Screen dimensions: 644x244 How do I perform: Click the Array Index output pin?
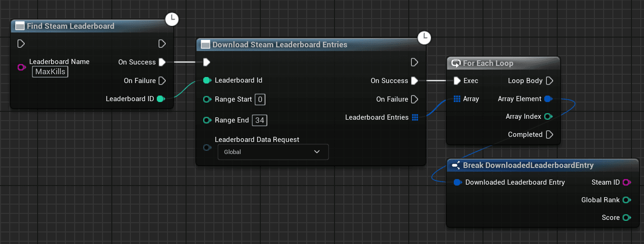point(548,116)
